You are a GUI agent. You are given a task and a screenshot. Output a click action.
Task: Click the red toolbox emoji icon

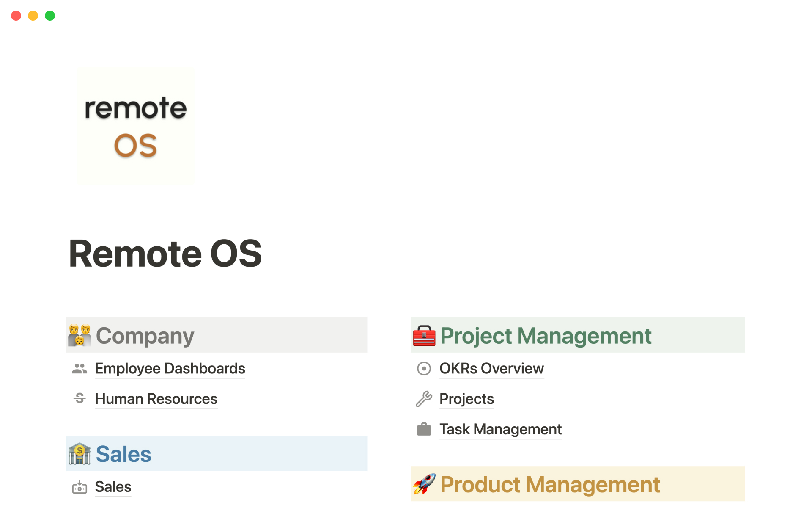(424, 336)
